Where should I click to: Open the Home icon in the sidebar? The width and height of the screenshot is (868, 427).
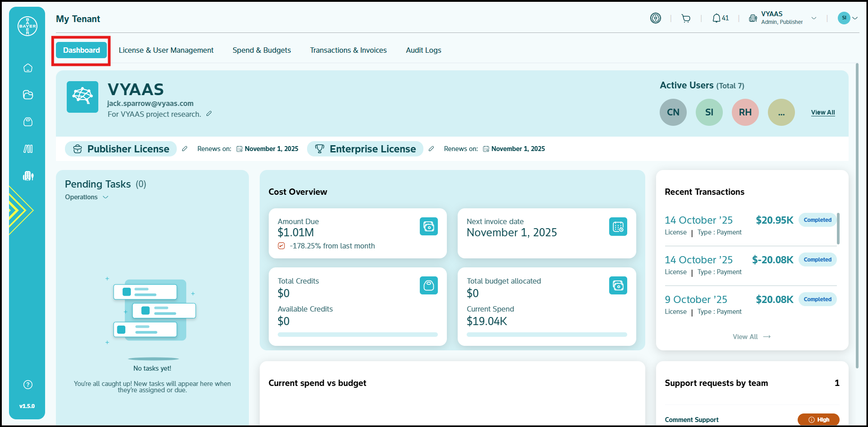click(28, 68)
